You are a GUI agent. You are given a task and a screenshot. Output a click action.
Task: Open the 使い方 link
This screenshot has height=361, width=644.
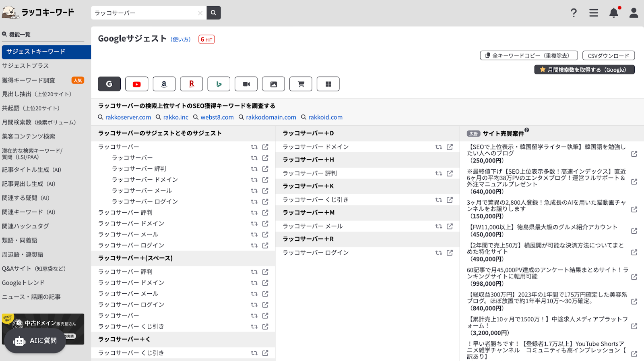point(181,39)
